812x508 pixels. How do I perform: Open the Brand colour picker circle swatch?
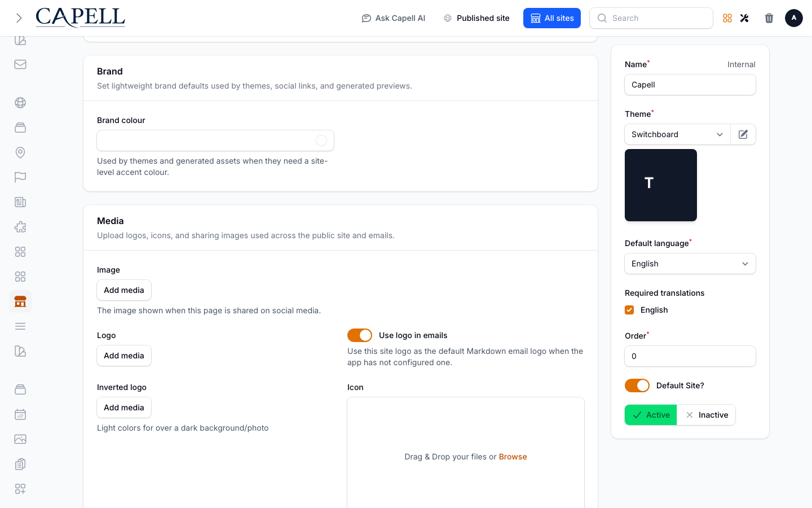(x=321, y=141)
